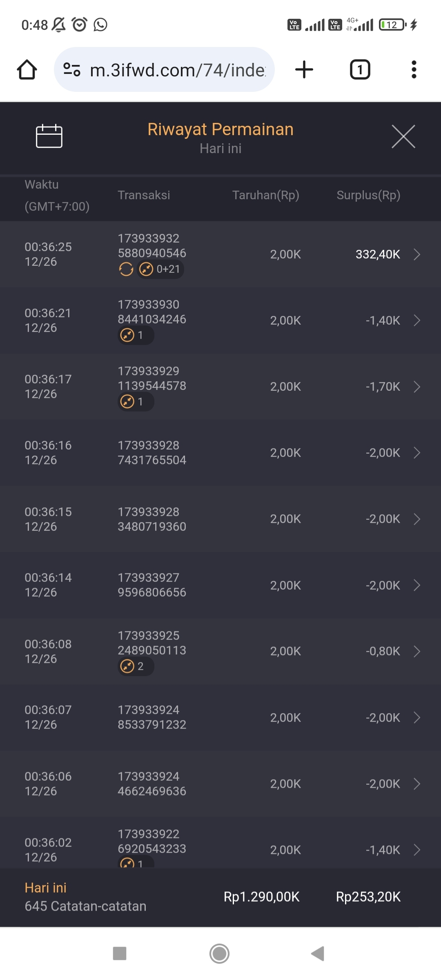Close the Riwayat Permainan panel

(x=403, y=136)
